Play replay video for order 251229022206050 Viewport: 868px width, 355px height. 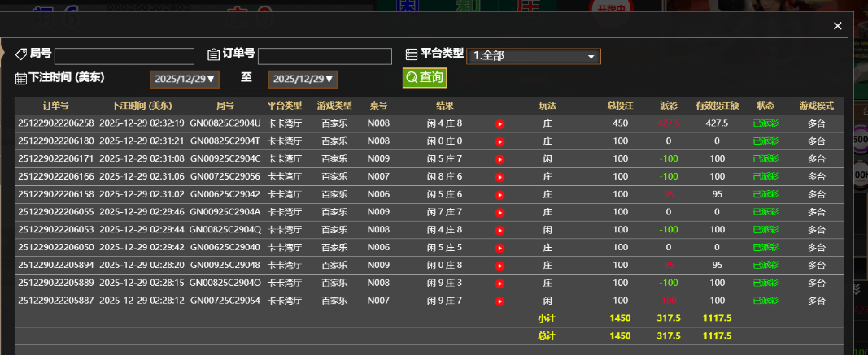tap(499, 248)
